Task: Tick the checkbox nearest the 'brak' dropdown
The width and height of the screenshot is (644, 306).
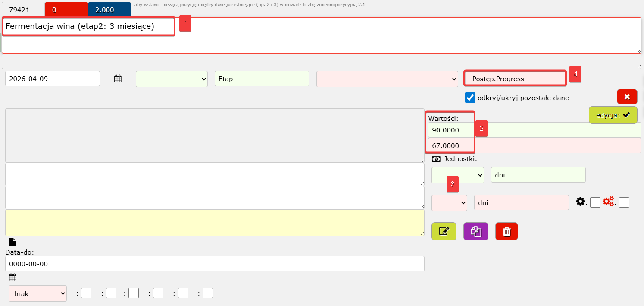Action: [x=86, y=293]
